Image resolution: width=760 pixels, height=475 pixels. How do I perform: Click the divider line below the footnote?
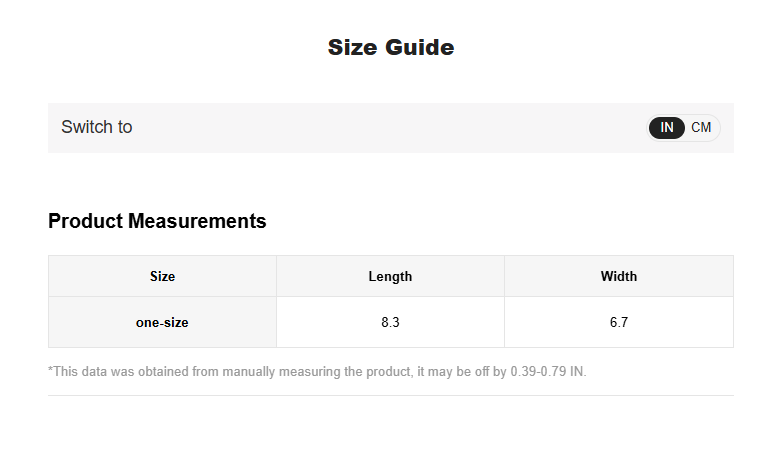point(390,395)
